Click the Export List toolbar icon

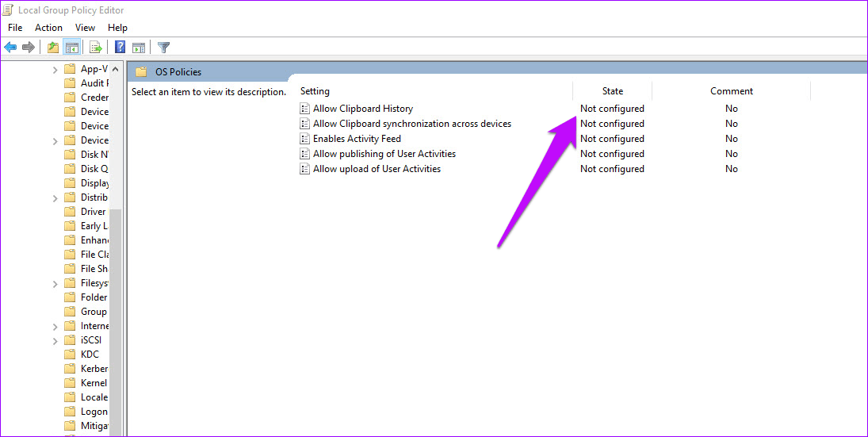pyautogui.click(x=95, y=48)
